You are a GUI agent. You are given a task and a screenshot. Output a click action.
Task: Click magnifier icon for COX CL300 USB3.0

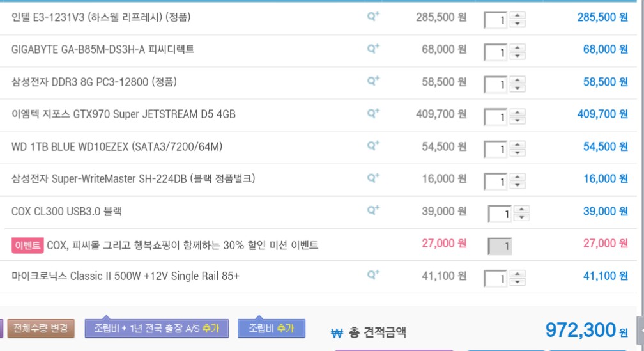(373, 210)
